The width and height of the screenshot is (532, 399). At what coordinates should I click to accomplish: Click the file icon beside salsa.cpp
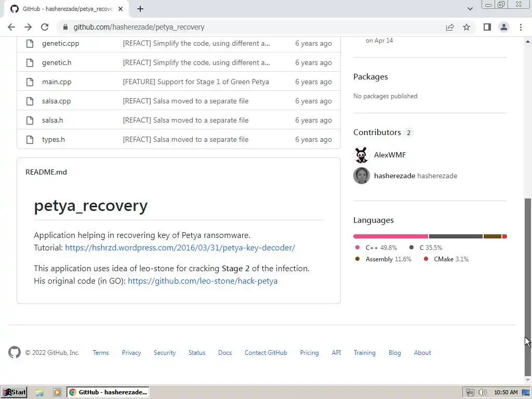pyautogui.click(x=30, y=101)
